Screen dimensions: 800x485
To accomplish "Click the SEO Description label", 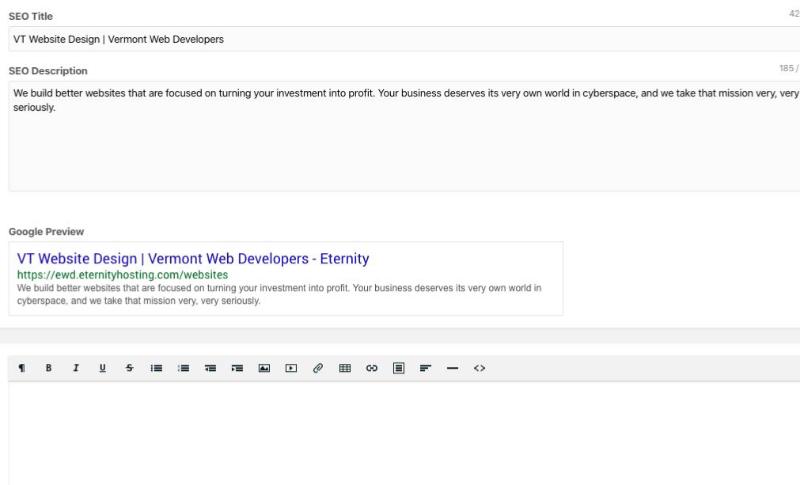I will pyautogui.click(x=48, y=71).
